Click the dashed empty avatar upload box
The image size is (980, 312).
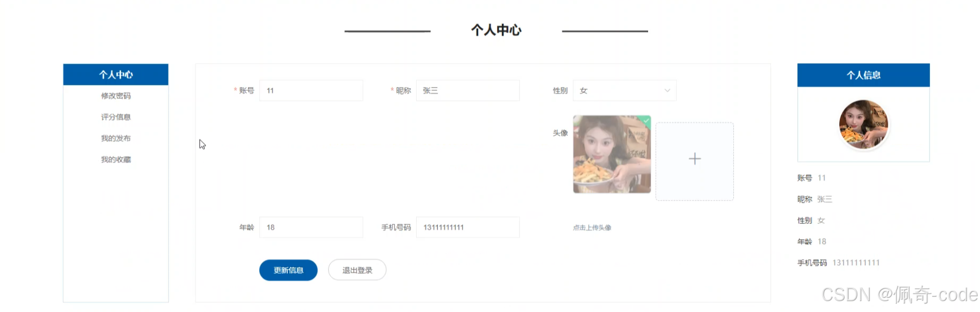point(695,161)
